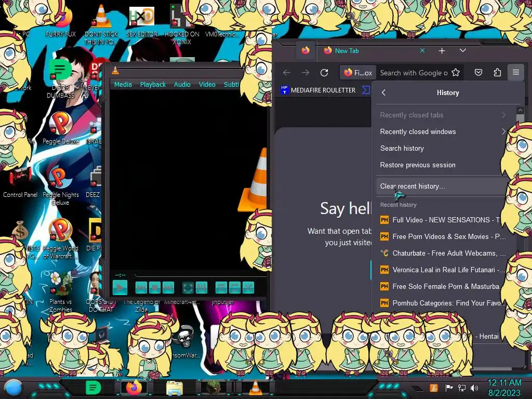Open the Peggle Nights Deluxe desktop shortcut

(x=60, y=186)
